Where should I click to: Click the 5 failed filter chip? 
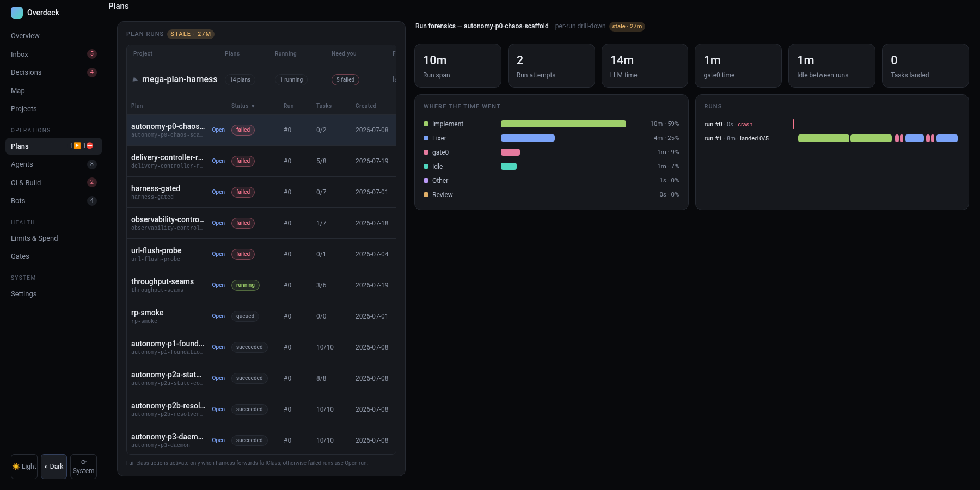click(x=345, y=80)
